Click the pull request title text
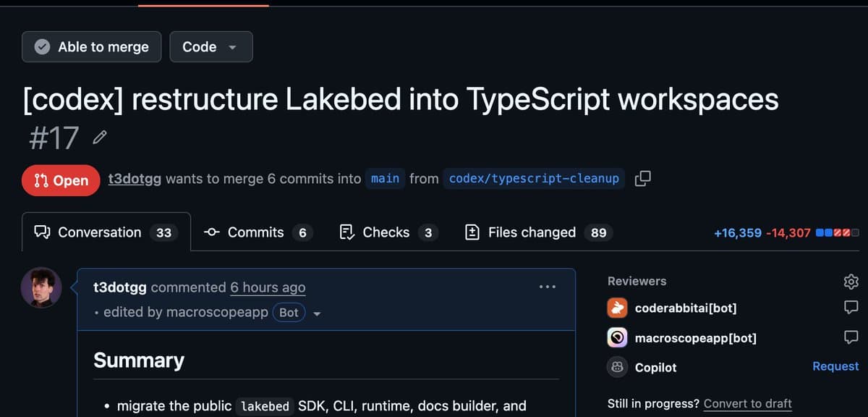The height and width of the screenshot is (417, 868). click(x=401, y=99)
